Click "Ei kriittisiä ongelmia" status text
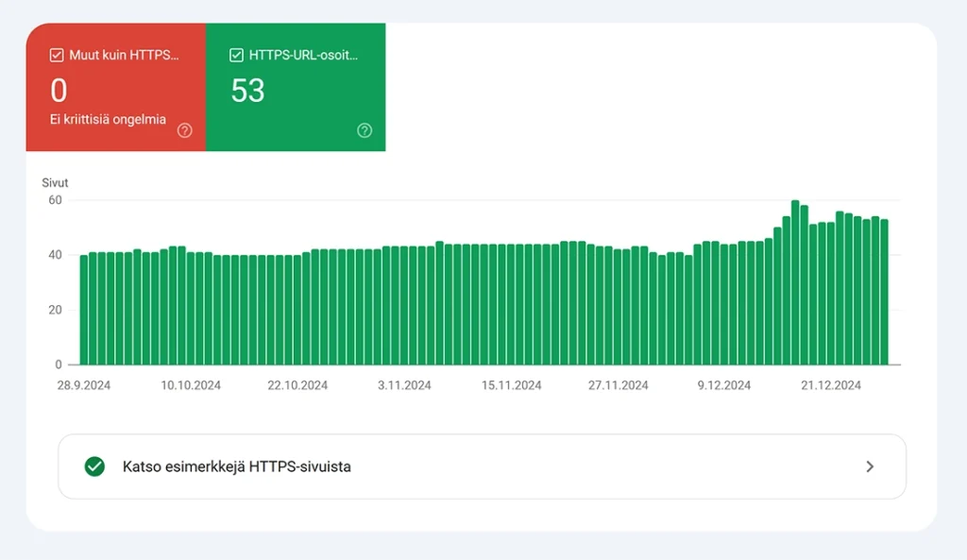 coord(108,120)
